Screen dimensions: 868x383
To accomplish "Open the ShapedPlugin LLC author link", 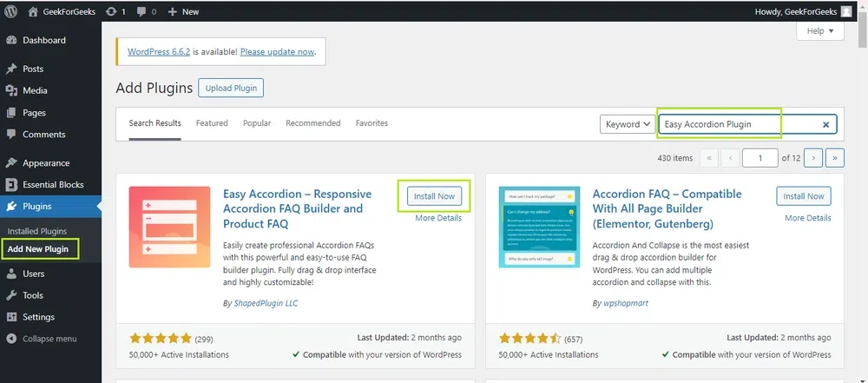I will click(265, 303).
